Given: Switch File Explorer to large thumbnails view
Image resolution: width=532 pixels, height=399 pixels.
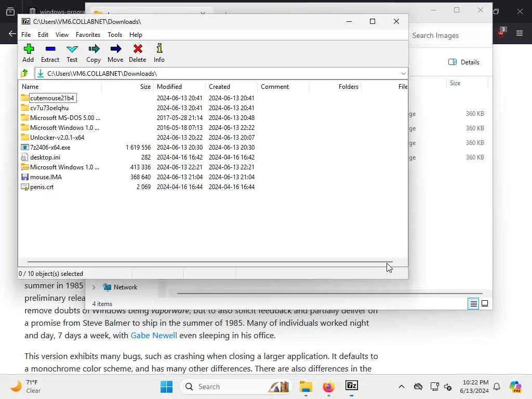Looking at the screenshot, I should pos(485,303).
